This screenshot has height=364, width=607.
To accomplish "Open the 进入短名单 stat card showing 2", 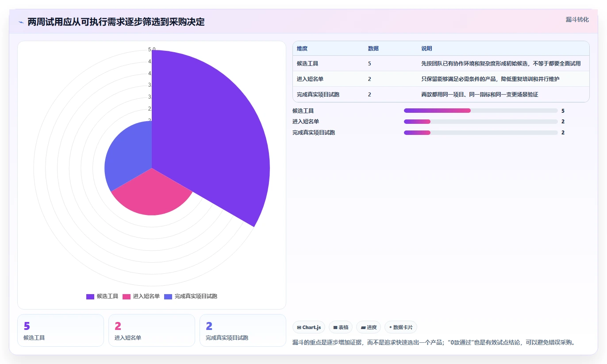I will pos(152,330).
